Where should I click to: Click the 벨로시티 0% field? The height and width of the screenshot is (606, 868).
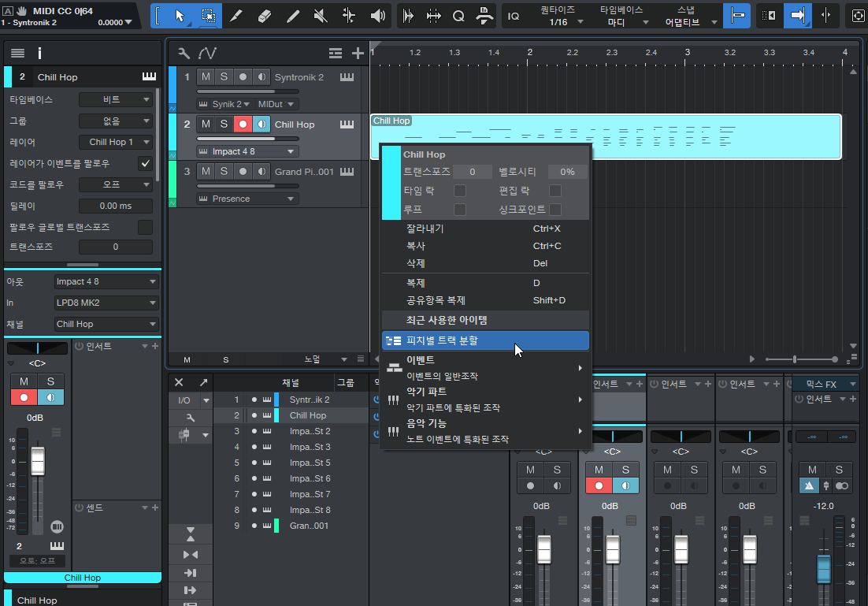[x=567, y=172]
